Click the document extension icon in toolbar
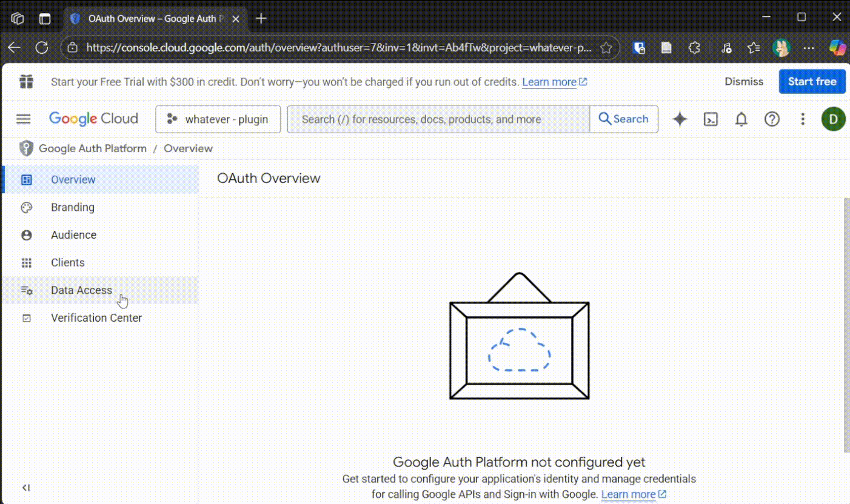The image size is (850, 504). 666,48
